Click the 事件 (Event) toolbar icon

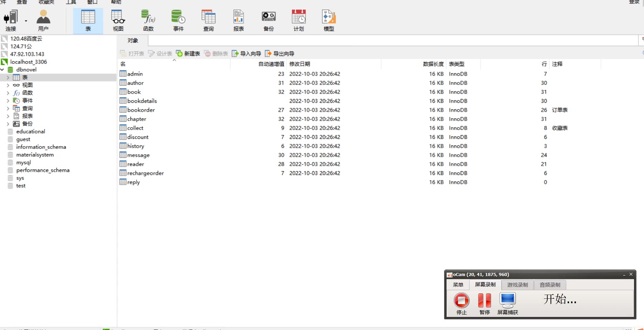178,21
